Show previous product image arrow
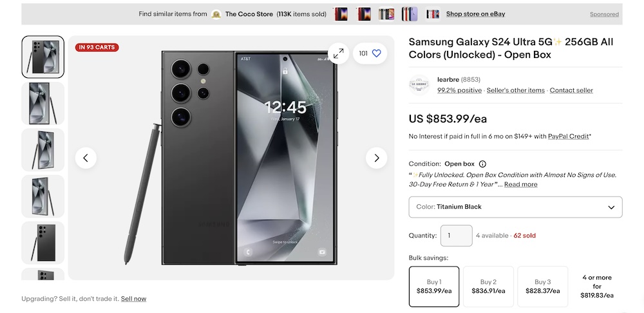The width and height of the screenshot is (644, 313). tap(86, 158)
